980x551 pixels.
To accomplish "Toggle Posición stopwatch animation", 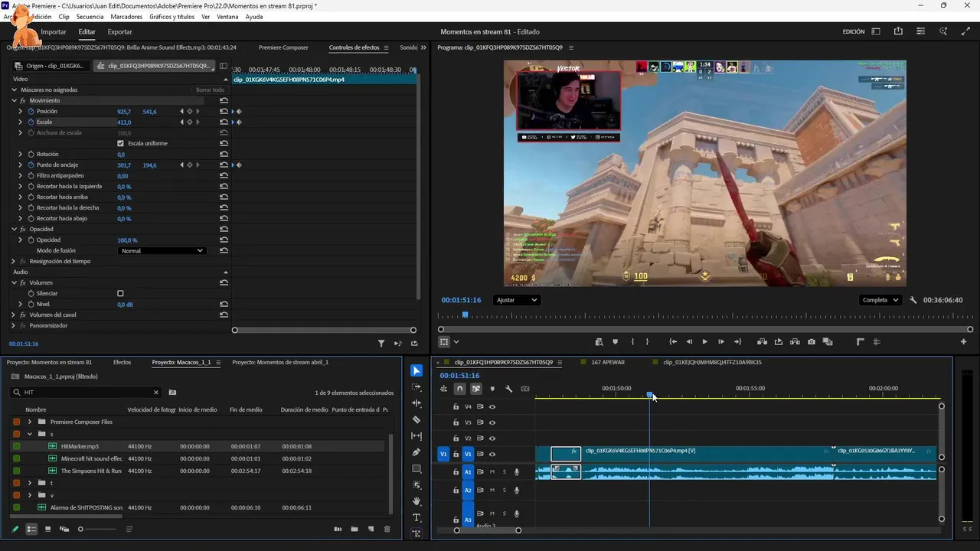I will point(31,112).
